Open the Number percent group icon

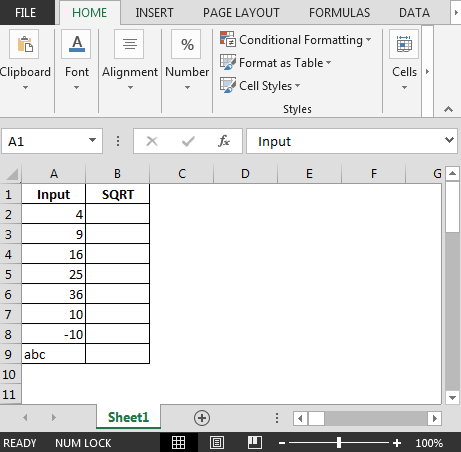(x=186, y=44)
